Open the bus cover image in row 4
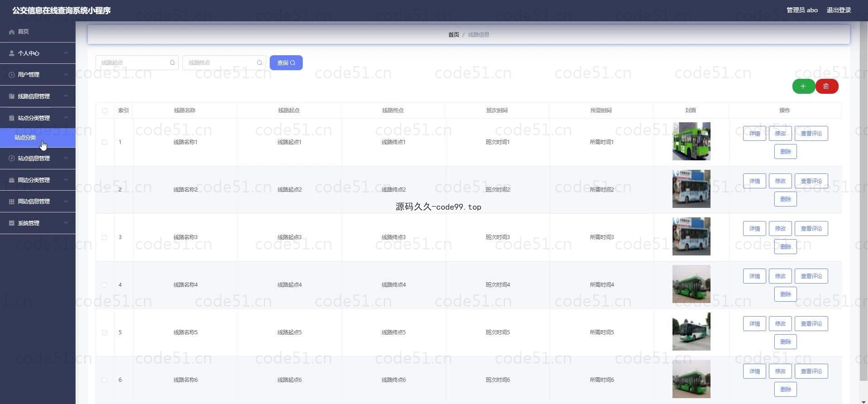The width and height of the screenshot is (868, 404). coord(691,284)
